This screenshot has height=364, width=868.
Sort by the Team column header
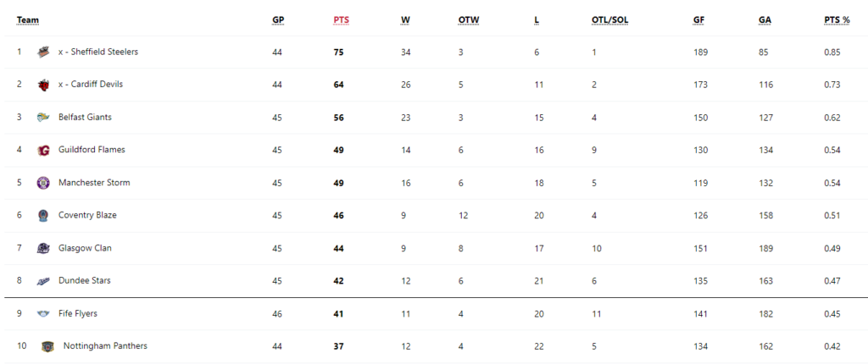click(28, 20)
